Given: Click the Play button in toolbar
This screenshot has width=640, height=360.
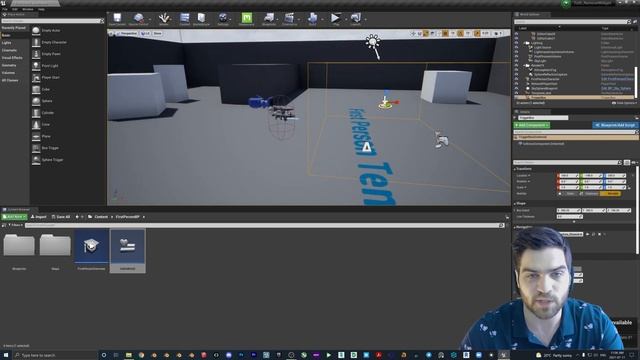Looking at the screenshot, I should point(336,19).
